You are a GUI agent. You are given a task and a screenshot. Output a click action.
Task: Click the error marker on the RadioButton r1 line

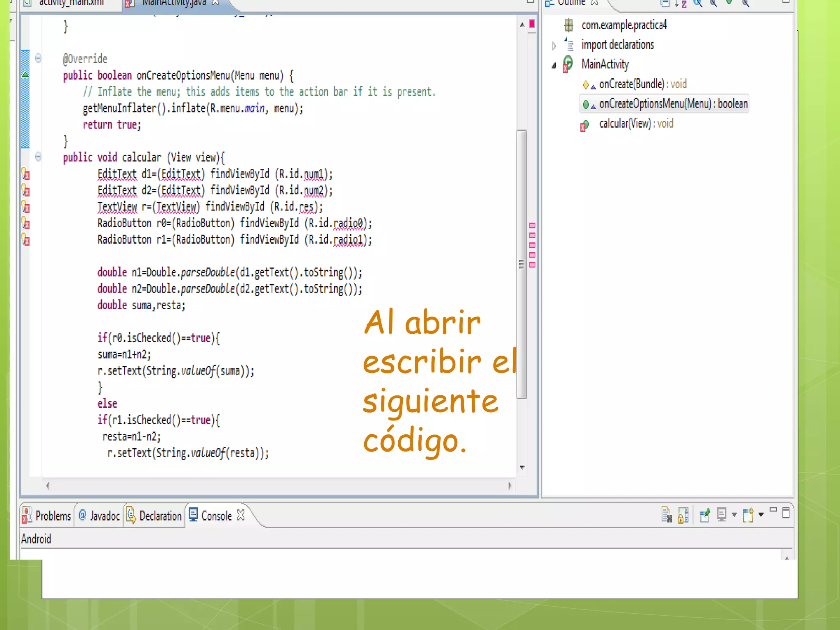25,240
